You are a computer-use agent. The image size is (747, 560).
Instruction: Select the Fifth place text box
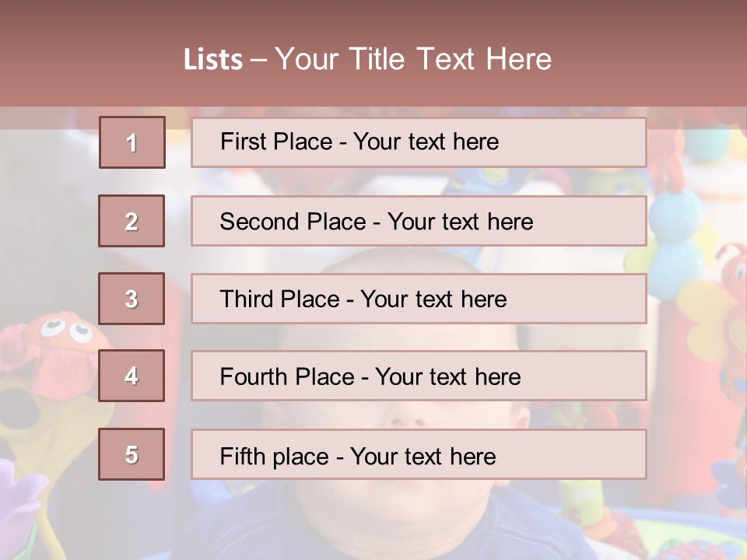(419, 454)
